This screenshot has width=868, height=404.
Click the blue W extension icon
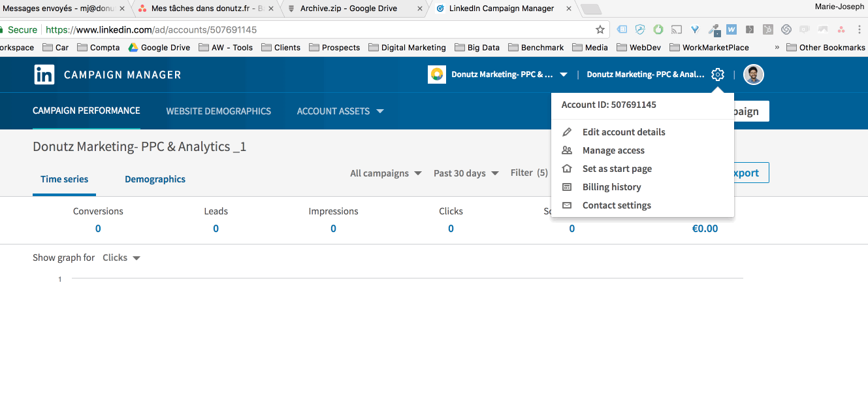731,29
